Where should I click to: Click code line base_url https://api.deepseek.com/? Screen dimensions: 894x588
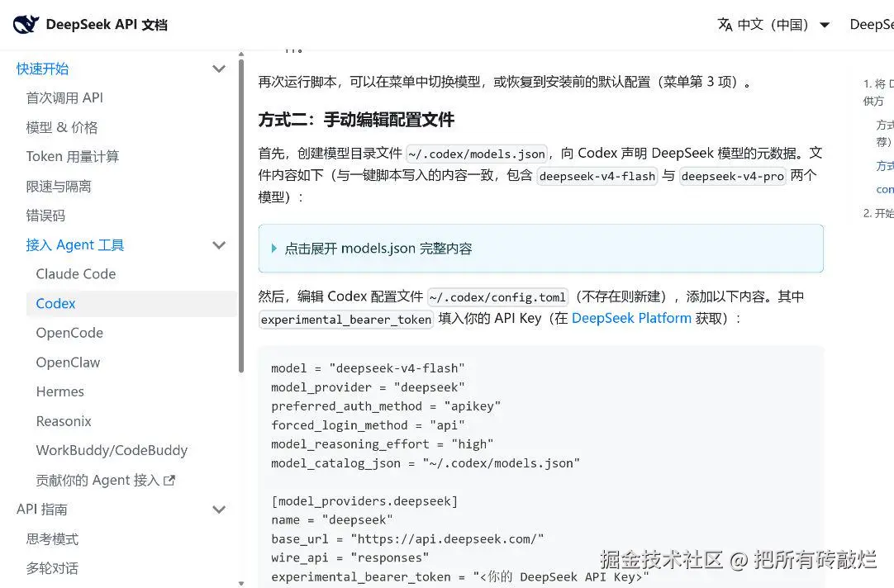(x=407, y=539)
